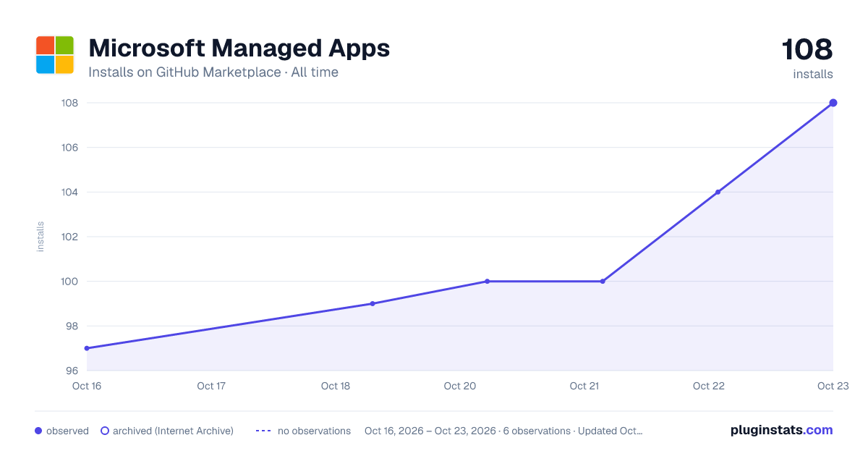
Task: Open the pluginstats.com link
Action: (x=782, y=430)
